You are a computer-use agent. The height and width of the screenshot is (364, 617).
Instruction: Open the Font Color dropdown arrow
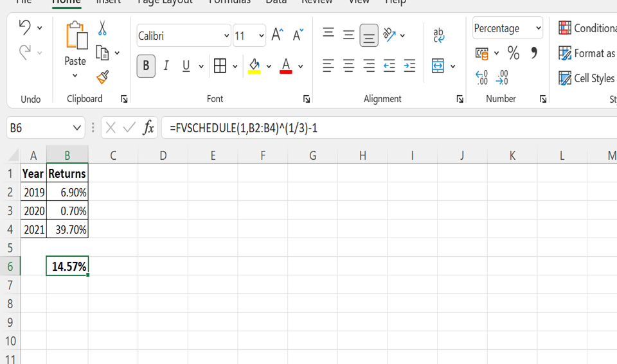301,66
